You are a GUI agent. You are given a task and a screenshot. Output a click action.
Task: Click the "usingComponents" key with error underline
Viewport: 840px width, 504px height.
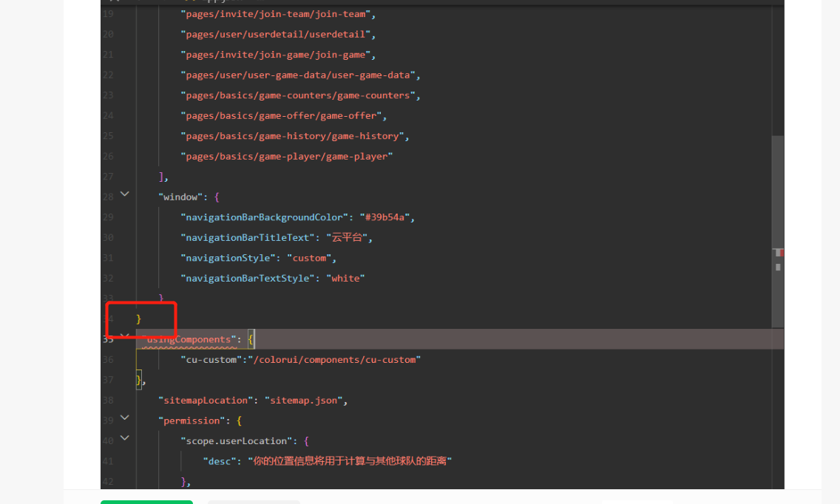[x=189, y=339]
